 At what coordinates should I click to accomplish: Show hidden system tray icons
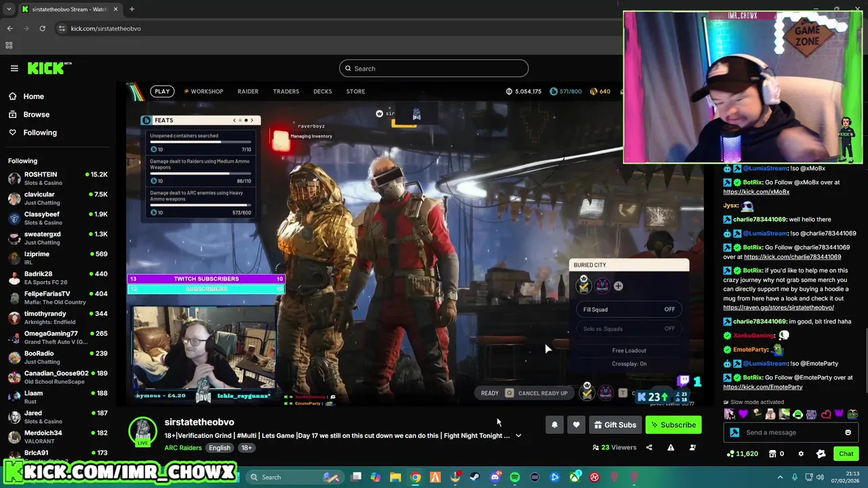coord(780,477)
